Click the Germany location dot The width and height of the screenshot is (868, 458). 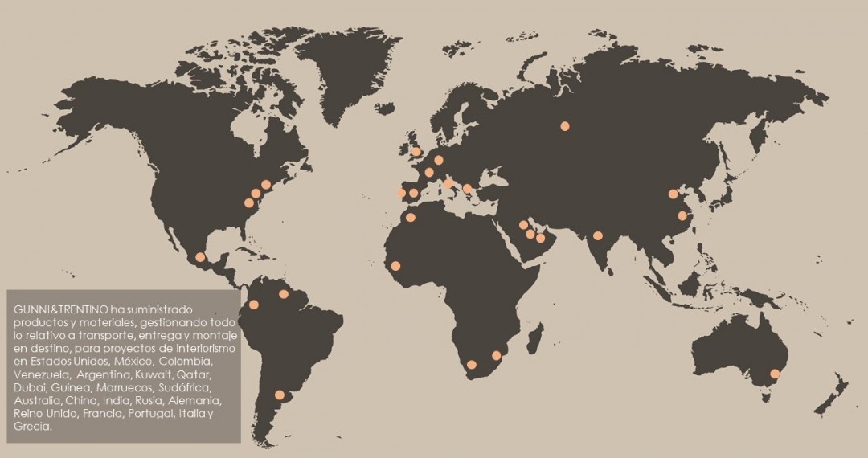click(438, 160)
